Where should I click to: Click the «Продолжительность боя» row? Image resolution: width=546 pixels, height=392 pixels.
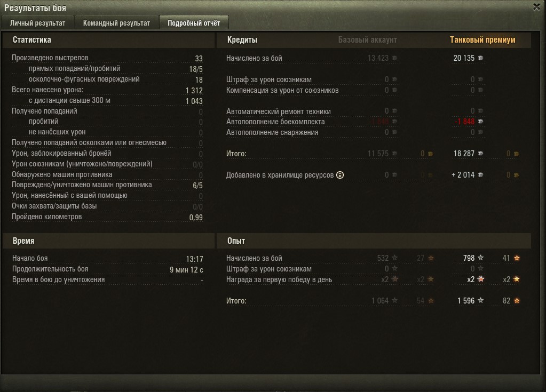pos(108,269)
